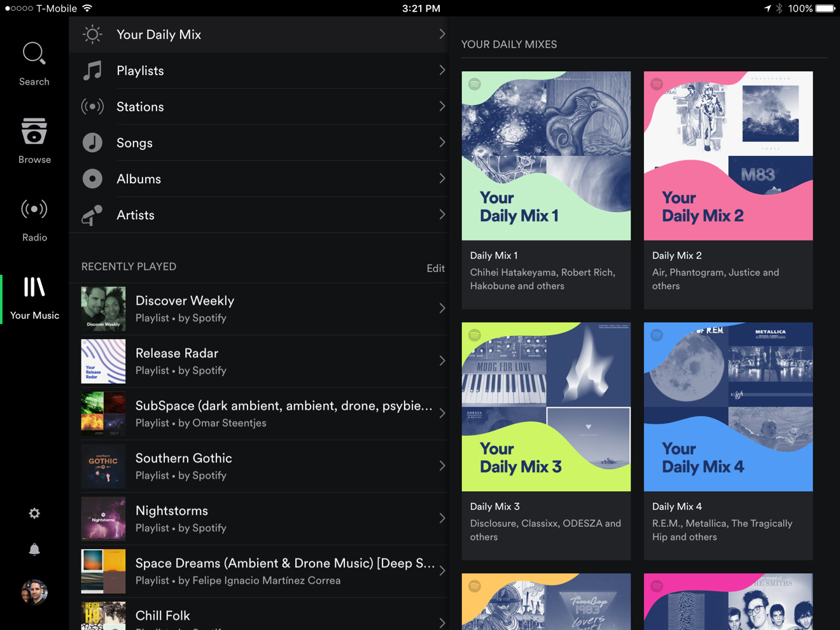Tap 'Chihei Hatakeyama, Robert Rich' description
This screenshot has width=840, height=630.
tap(542, 279)
